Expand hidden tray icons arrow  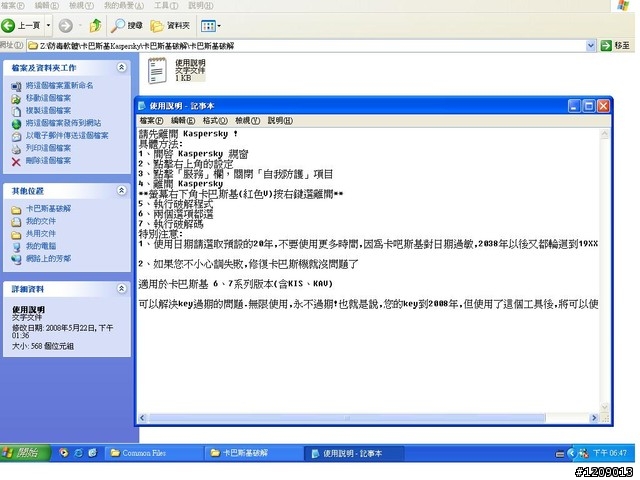571,453
